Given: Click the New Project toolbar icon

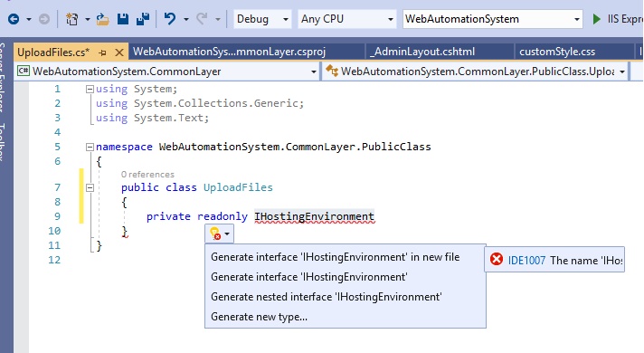Looking at the screenshot, I should (71, 19).
